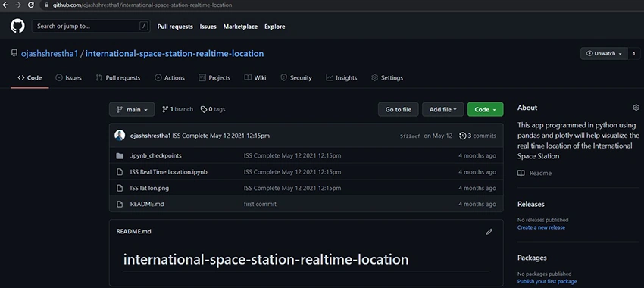Open the 3 commits history link

click(477, 136)
